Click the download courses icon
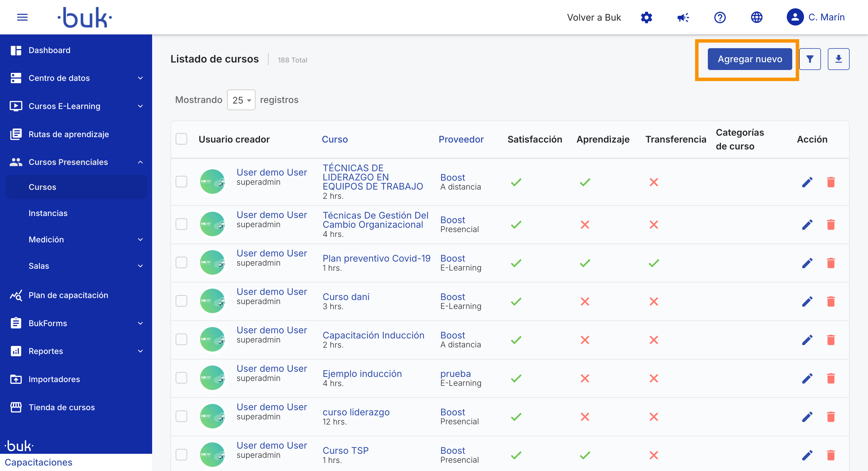Image resolution: width=868 pixels, height=471 pixels. coord(838,59)
